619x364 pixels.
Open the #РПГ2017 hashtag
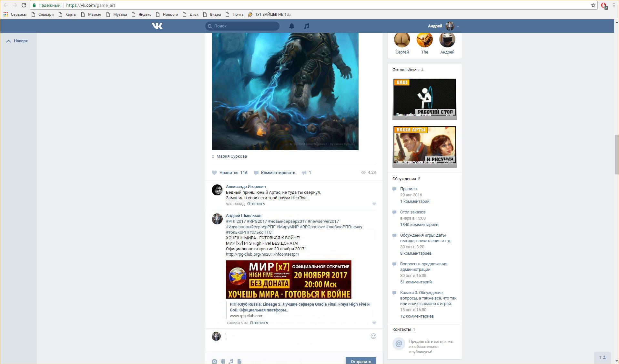coord(236,221)
